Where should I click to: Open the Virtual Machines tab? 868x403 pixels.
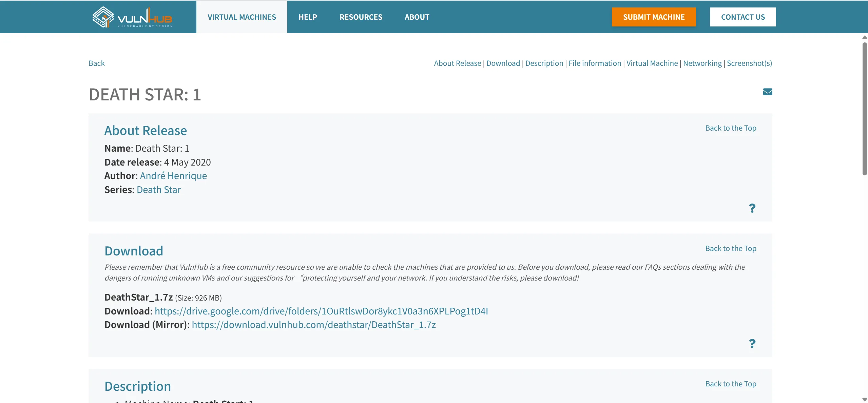click(x=242, y=17)
